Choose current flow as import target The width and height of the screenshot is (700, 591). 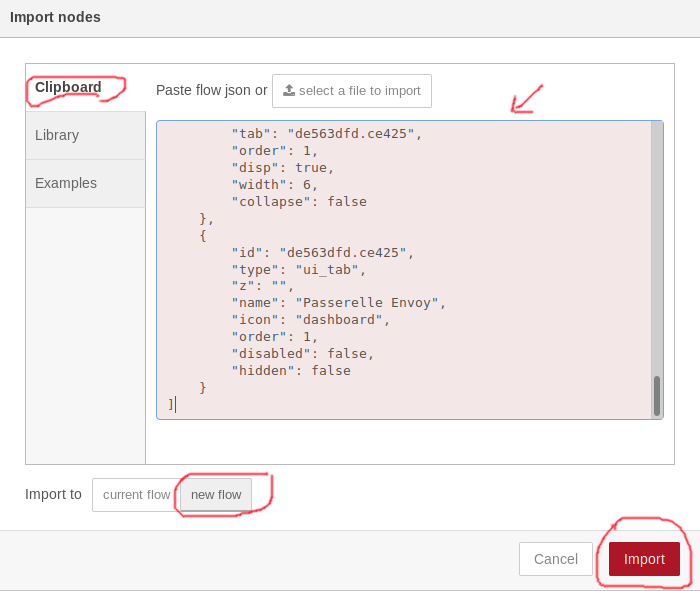136,495
